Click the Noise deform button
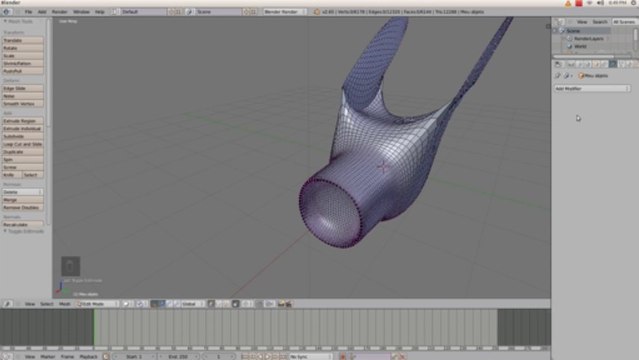639x360 pixels. (x=23, y=96)
